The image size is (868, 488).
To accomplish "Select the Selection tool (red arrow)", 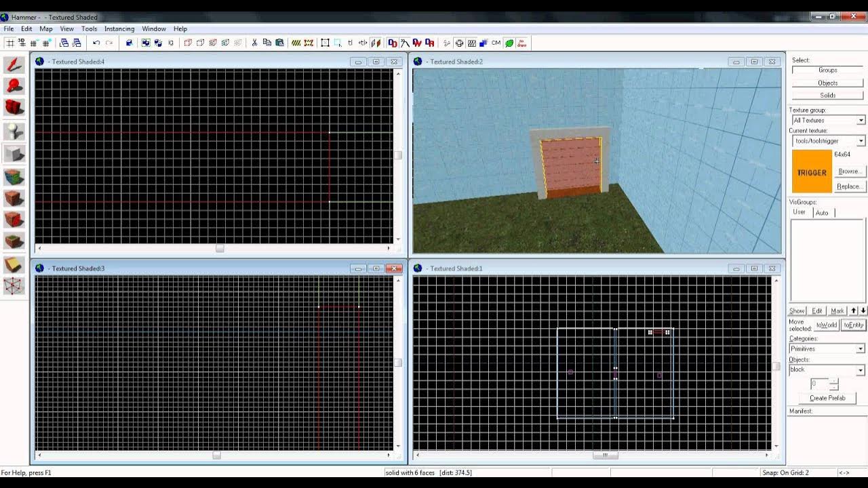I will pos(14,65).
